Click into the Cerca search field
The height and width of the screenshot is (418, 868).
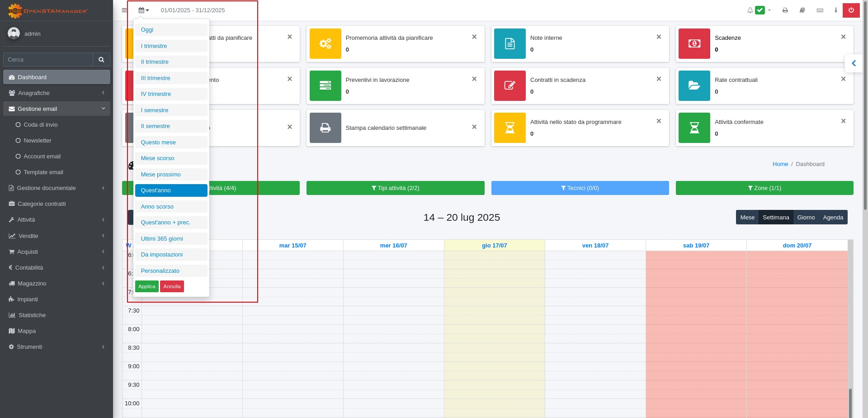48,60
